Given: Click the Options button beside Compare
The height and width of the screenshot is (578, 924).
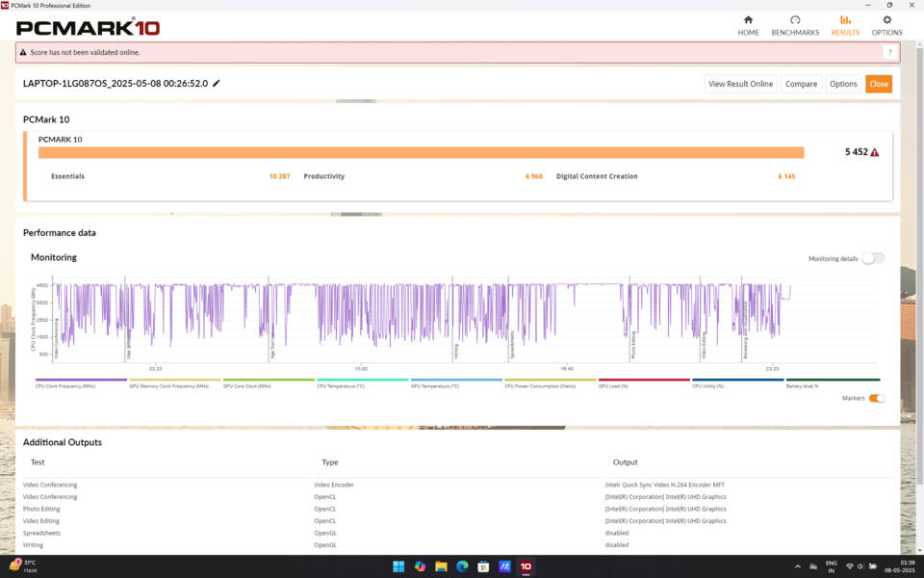Looking at the screenshot, I should [x=843, y=84].
